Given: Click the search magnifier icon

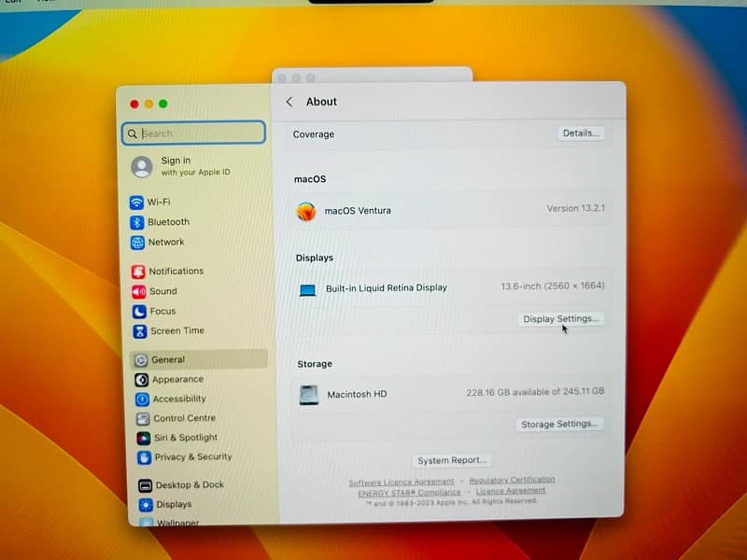Looking at the screenshot, I should pos(133,133).
